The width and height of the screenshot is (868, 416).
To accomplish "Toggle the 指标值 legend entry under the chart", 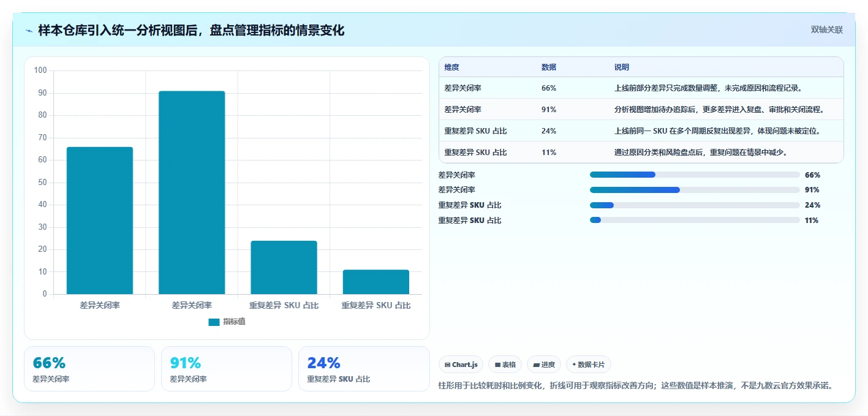I will click(x=227, y=322).
